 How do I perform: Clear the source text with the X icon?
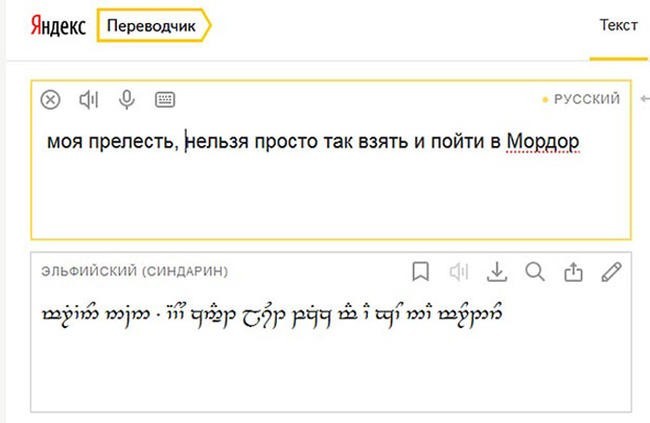[51, 100]
